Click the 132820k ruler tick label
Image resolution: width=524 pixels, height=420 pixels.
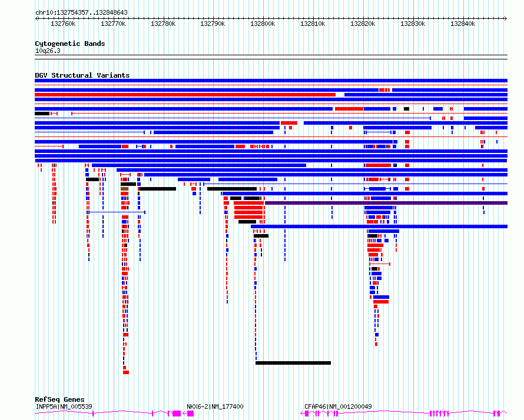tap(363, 24)
